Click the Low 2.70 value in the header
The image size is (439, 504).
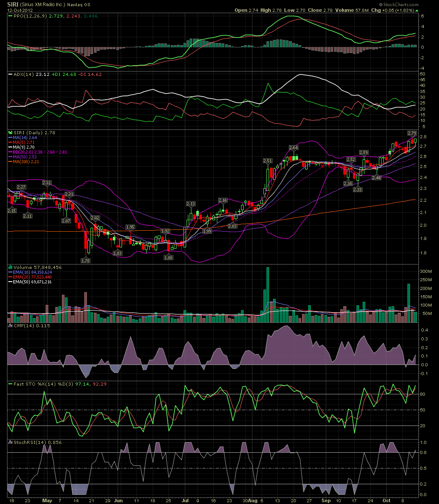tap(295, 10)
